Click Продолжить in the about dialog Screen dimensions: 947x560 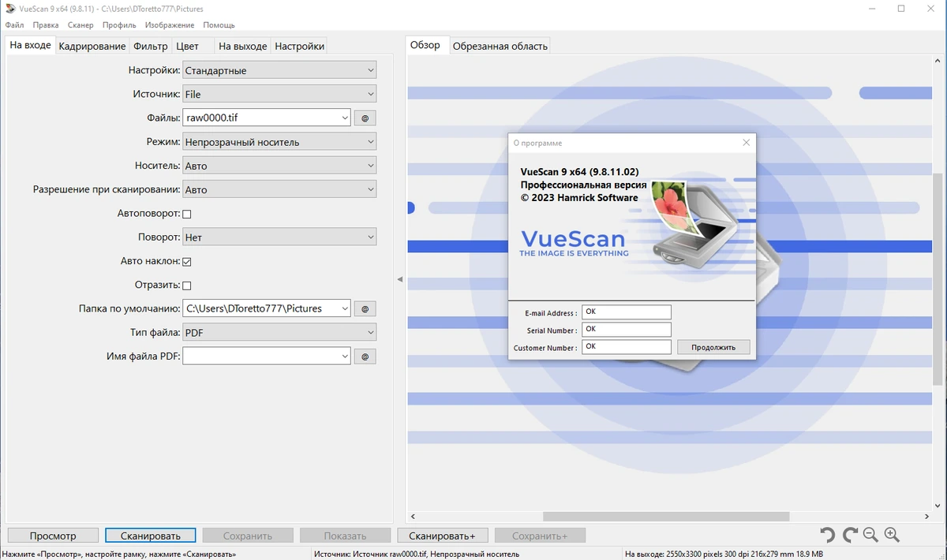tap(713, 347)
